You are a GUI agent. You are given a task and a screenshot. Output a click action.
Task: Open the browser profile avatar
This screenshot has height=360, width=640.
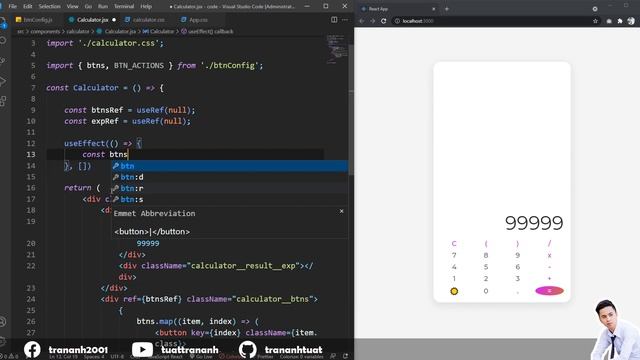[x=631, y=21]
